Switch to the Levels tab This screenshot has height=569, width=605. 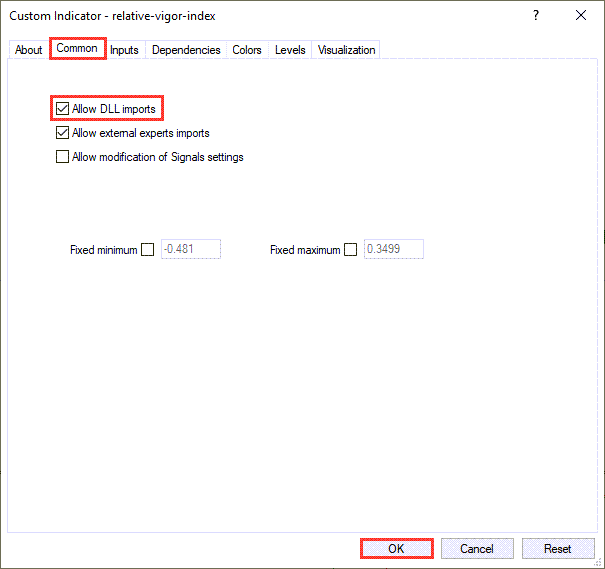[290, 50]
